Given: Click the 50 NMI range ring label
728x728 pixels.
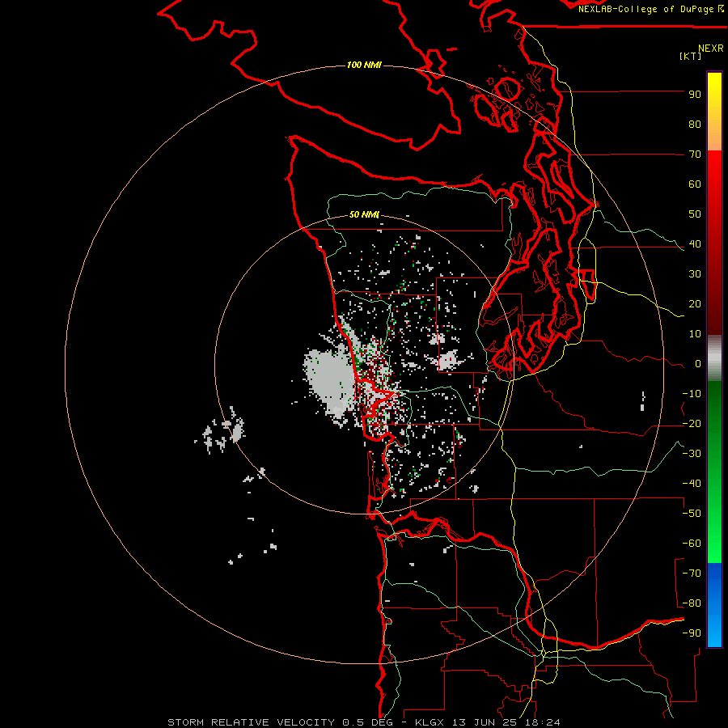Looking at the screenshot, I should click(x=364, y=214).
